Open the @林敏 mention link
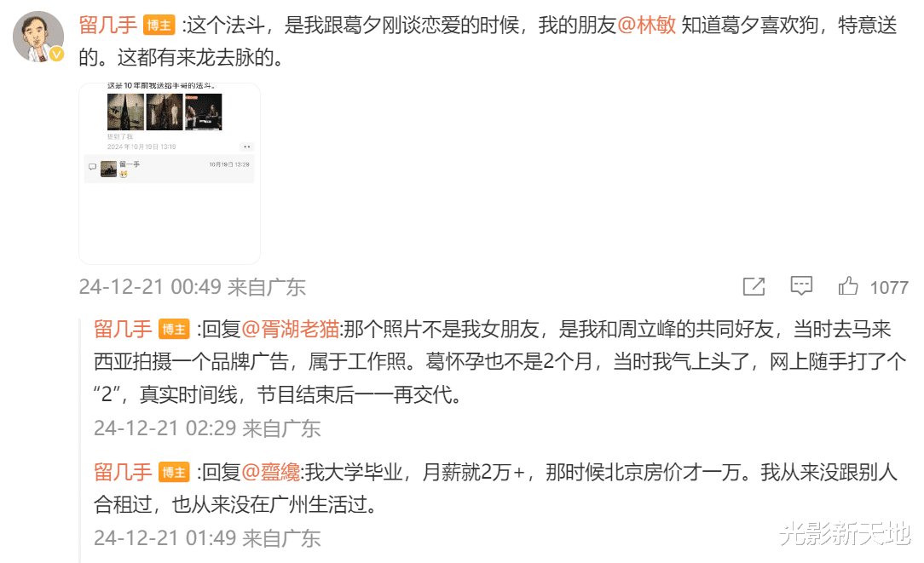Viewport: 924px width, 563px height. coord(646,26)
